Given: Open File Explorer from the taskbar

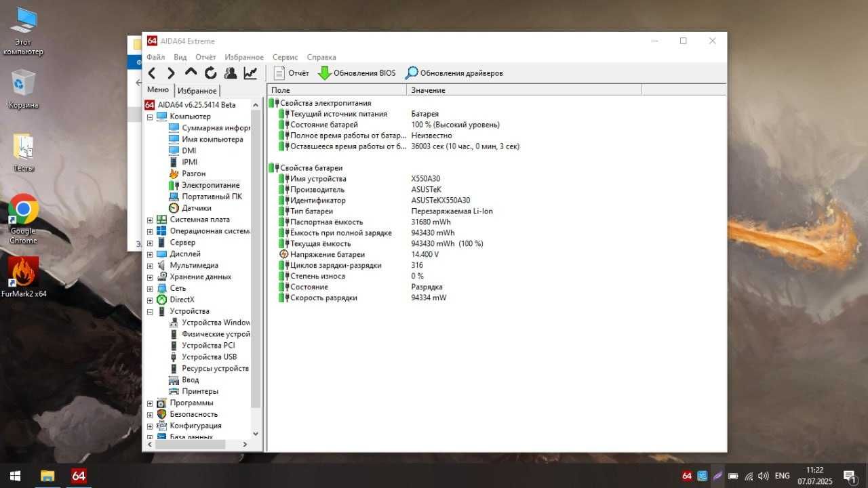Looking at the screenshot, I should (x=47, y=476).
